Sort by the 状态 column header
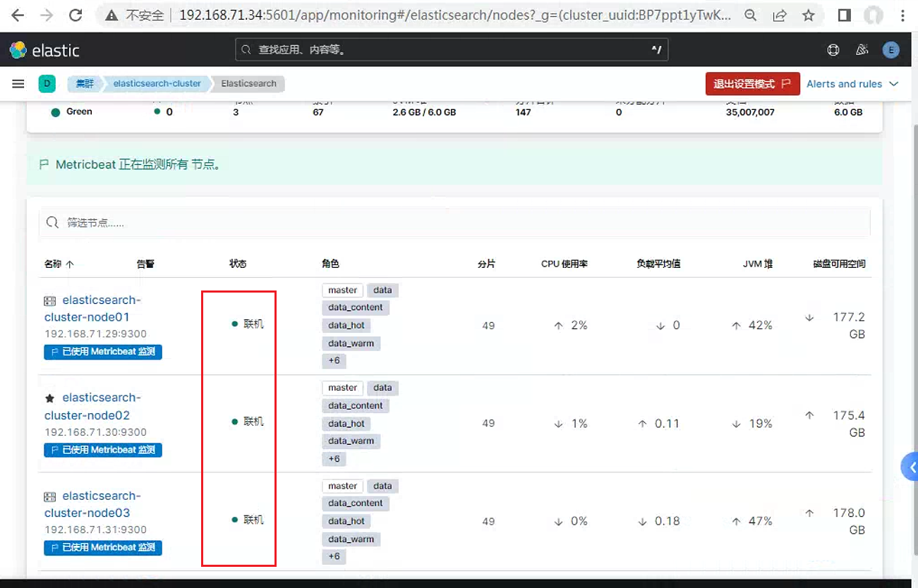 click(238, 264)
